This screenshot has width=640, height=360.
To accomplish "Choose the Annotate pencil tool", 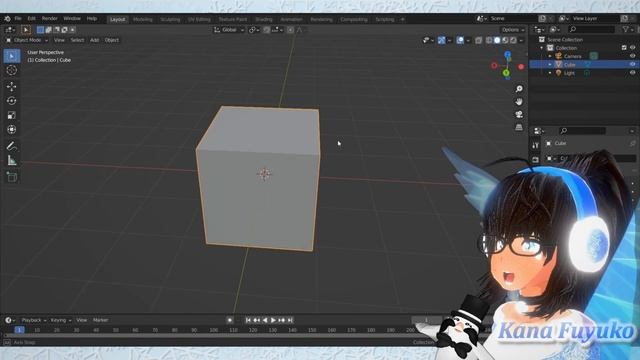I will point(12,146).
